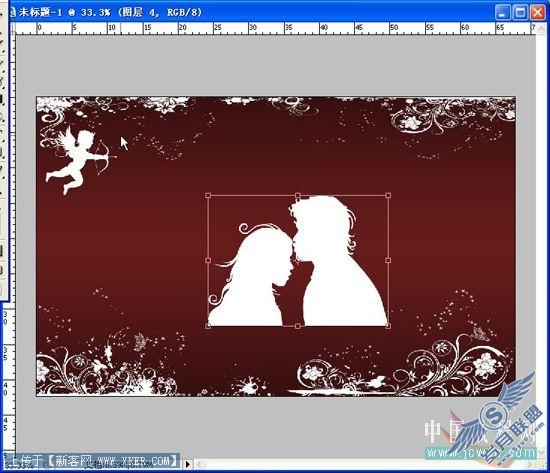Click the top-center transform handle
This screenshot has width=550, height=473.
tap(298, 195)
